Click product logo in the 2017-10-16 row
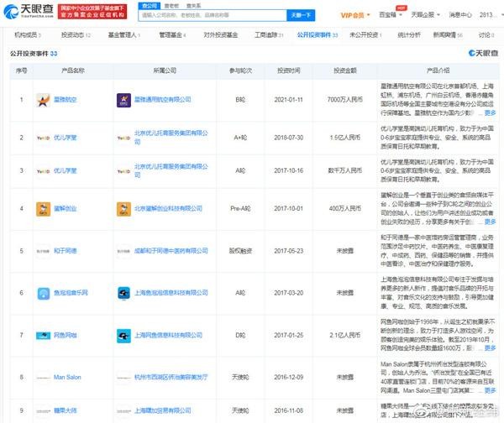This screenshot has height=423, width=504. 44,171
